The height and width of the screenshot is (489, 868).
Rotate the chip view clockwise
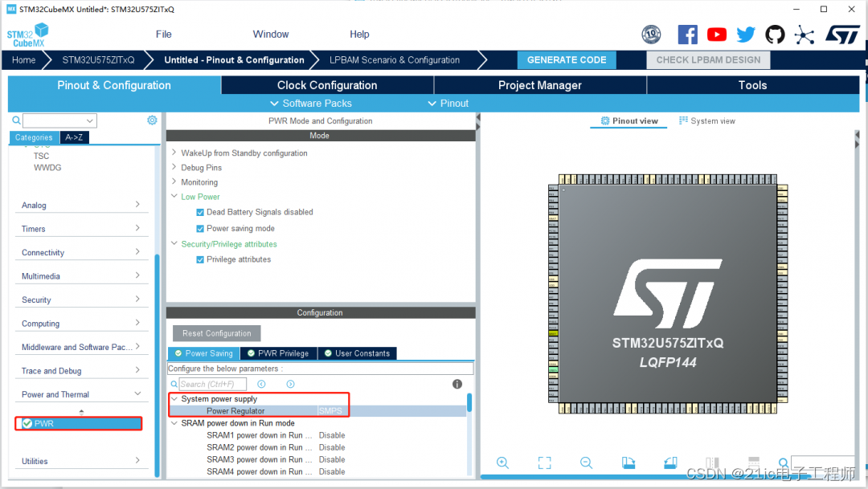628,463
